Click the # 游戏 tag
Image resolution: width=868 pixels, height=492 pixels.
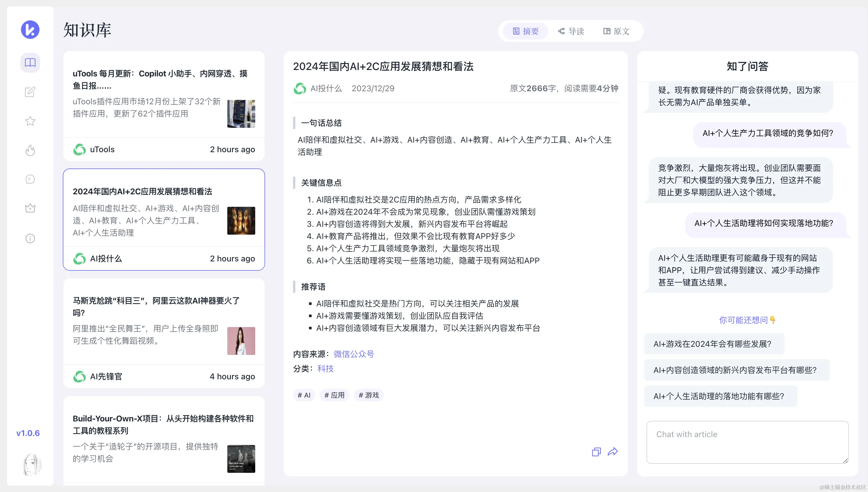click(369, 395)
